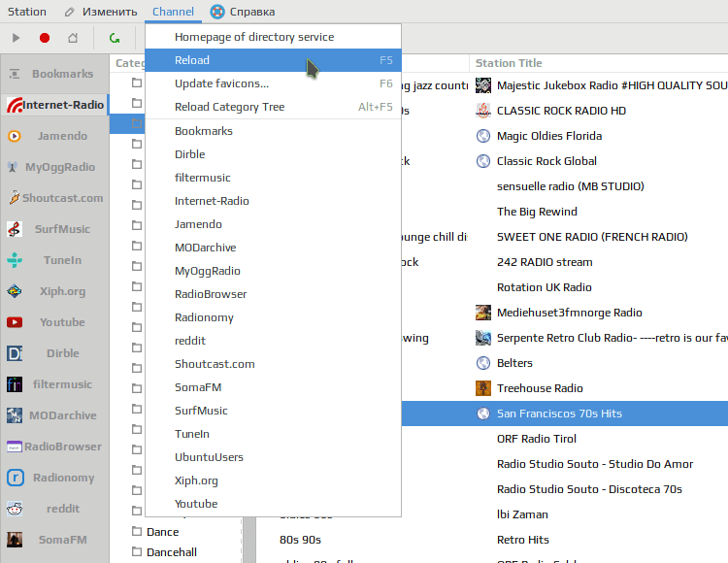Select the Dance category folder
728x563 pixels.
[x=162, y=532]
